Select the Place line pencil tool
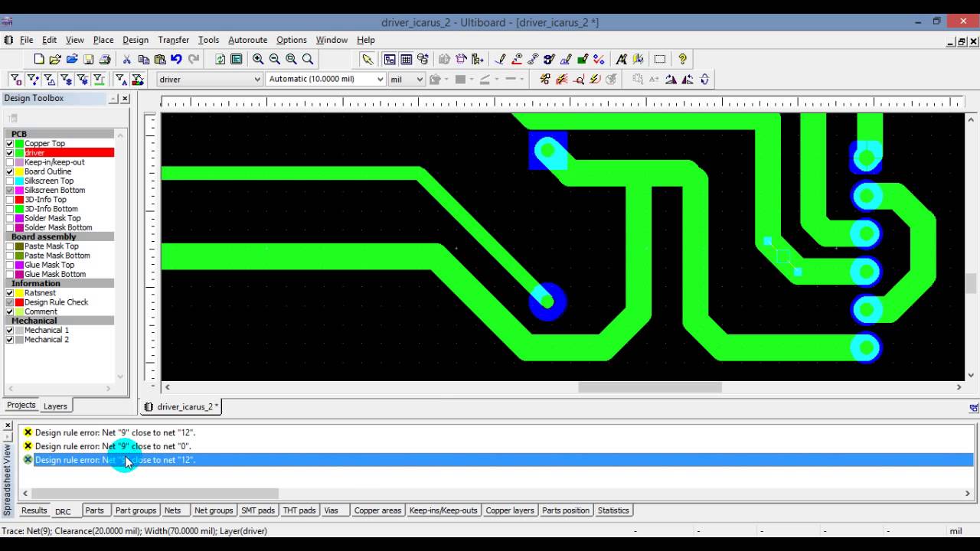Image resolution: width=980 pixels, height=551 pixels. [x=500, y=59]
